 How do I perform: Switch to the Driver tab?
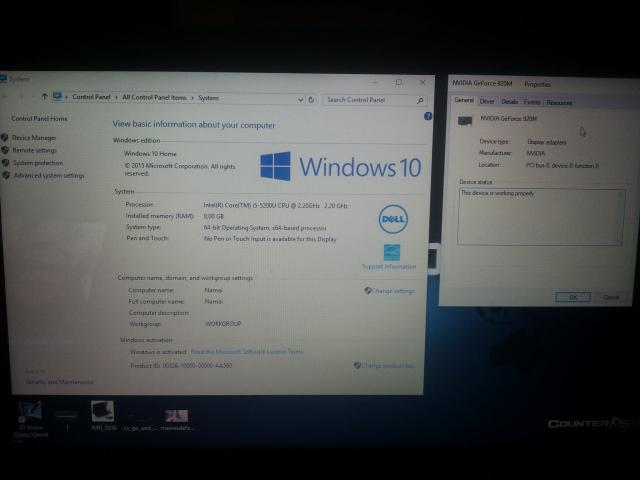click(487, 101)
